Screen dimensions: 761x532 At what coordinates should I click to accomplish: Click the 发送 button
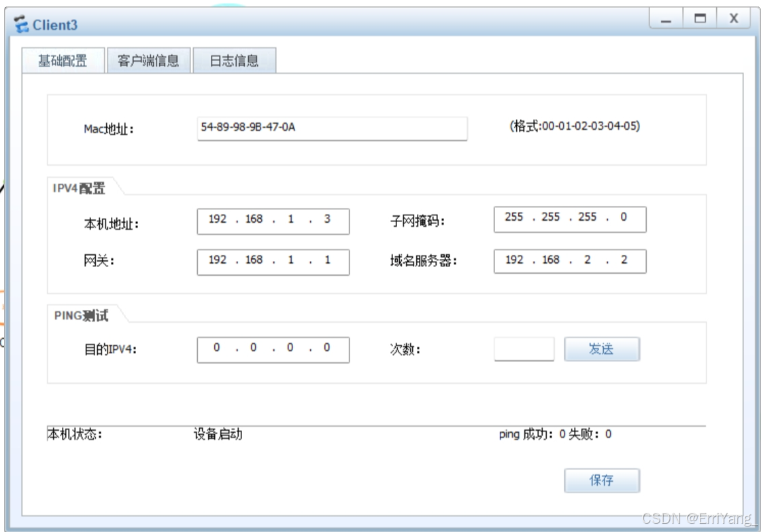pyautogui.click(x=602, y=349)
